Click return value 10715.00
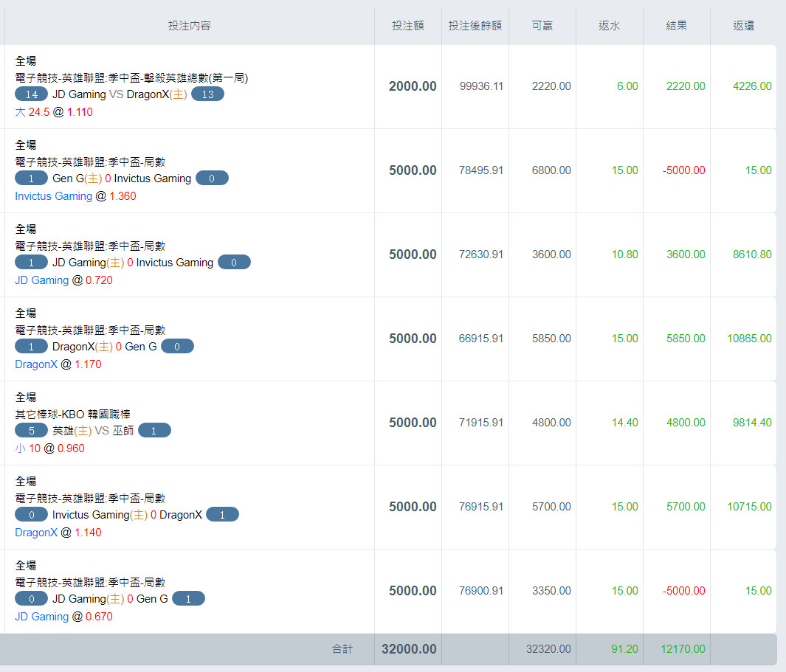Image resolution: width=786 pixels, height=672 pixels. (749, 507)
